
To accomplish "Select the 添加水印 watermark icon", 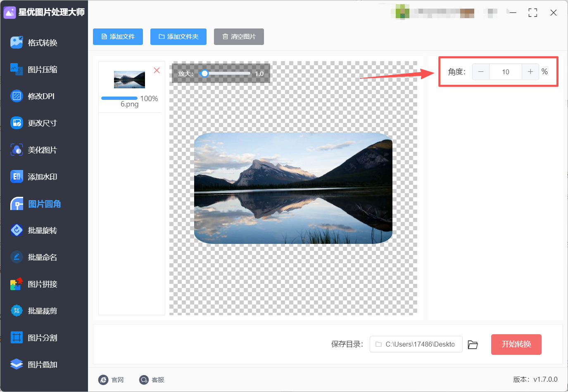I will [x=17, y=177].
